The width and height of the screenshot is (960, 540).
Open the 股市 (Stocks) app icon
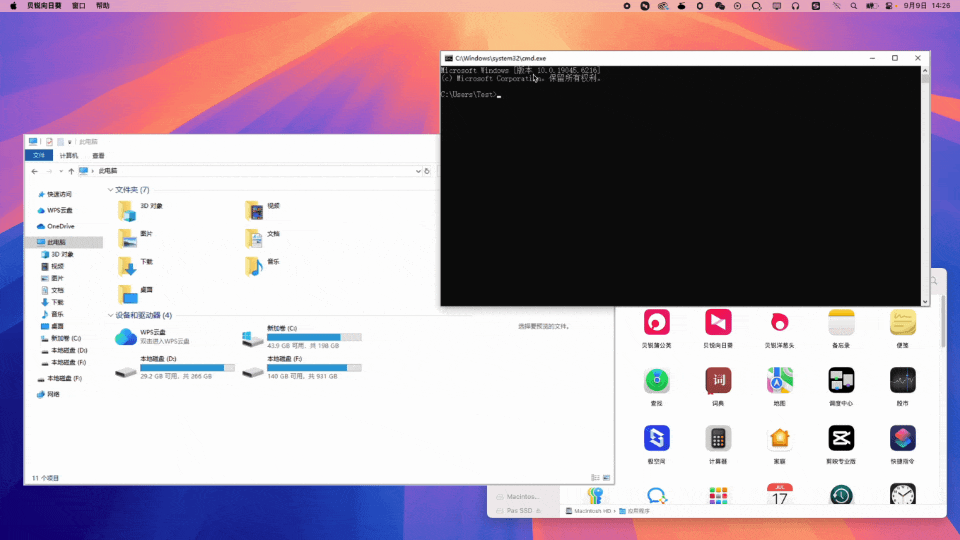click(903, 380)
